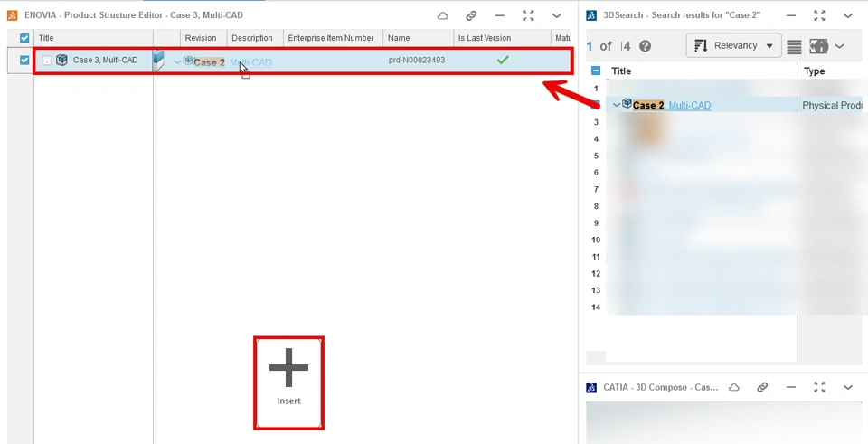Collapse the Case 3, Multi-CAD tree node

[x=47, y=61]
